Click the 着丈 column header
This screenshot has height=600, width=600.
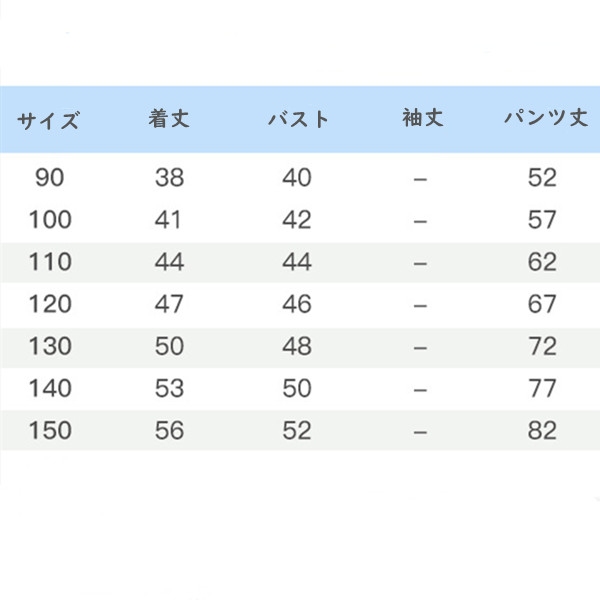(x=169, y=118)
